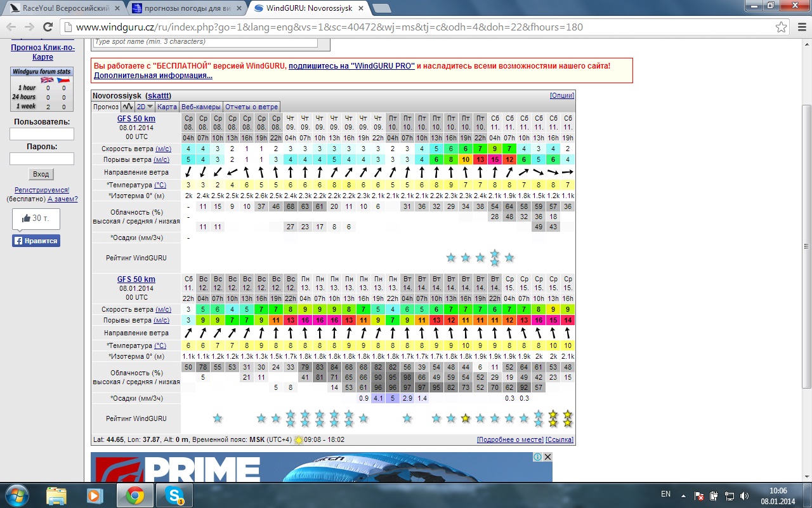Click the Chrome taskbar icon

134,495
